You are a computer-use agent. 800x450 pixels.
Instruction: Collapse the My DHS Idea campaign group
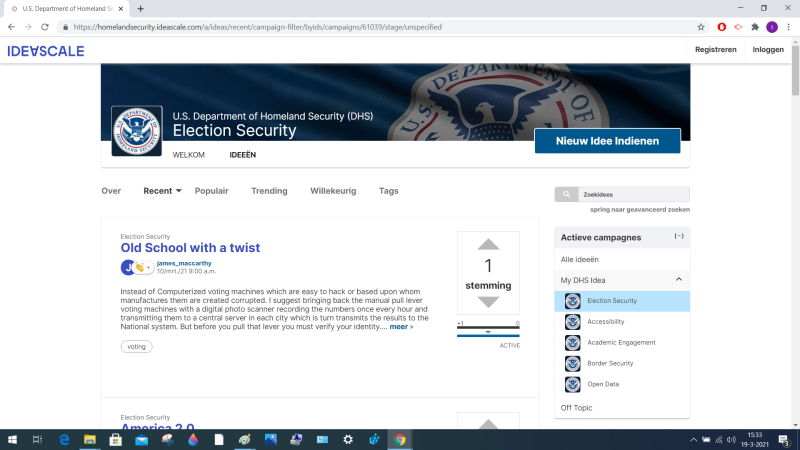click(x=679, y=280)
